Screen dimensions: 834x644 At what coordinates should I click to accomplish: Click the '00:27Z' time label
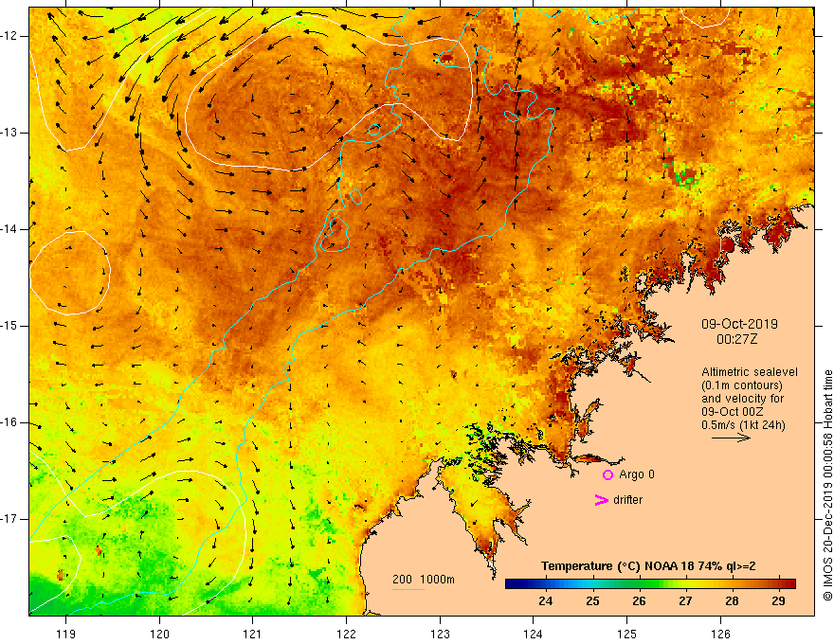pos(736,339)
